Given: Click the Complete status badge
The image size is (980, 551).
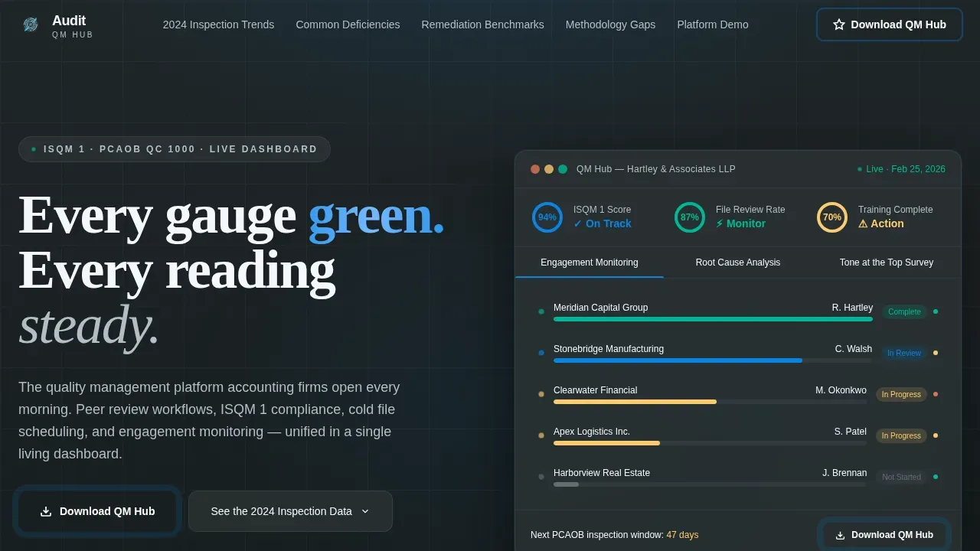Looking at the screenshot, I should [x=904, y=311].
